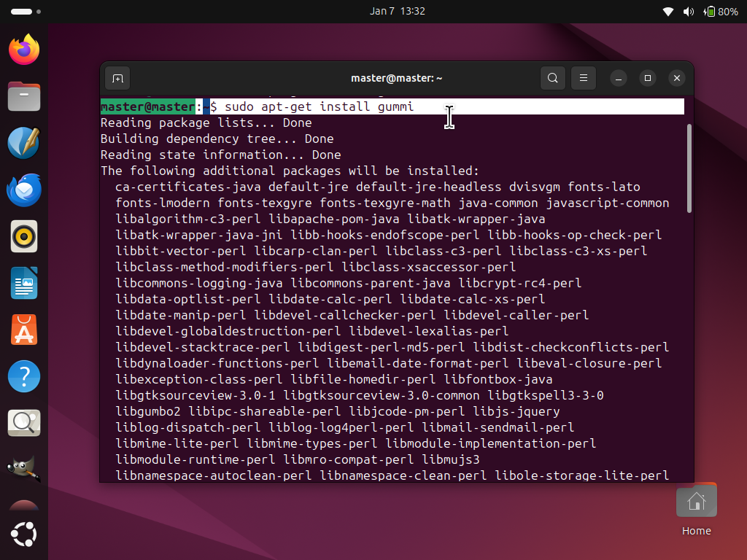Click 'dvisvgm' package name
747x560 pixels.
click(x=535, y=187)
